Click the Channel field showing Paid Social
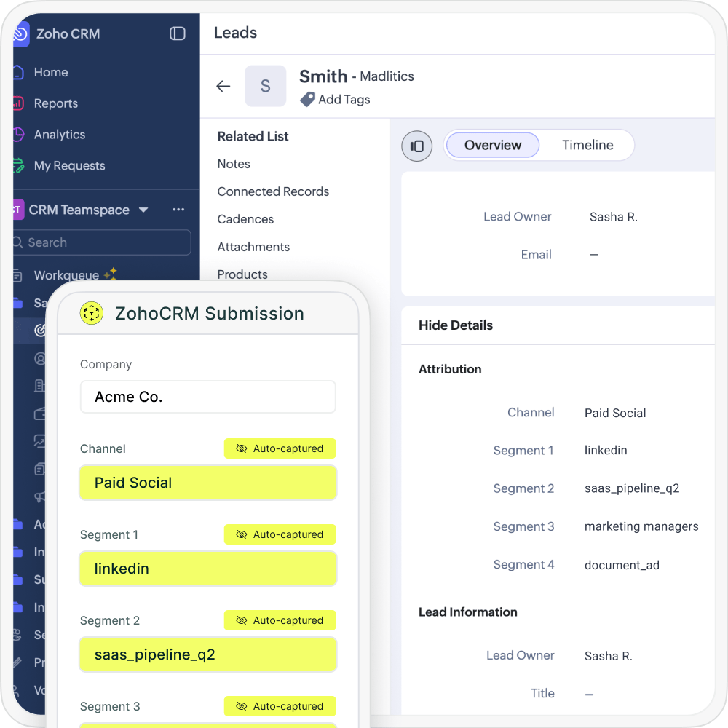728x728 pixels. (x=208, y=483)
